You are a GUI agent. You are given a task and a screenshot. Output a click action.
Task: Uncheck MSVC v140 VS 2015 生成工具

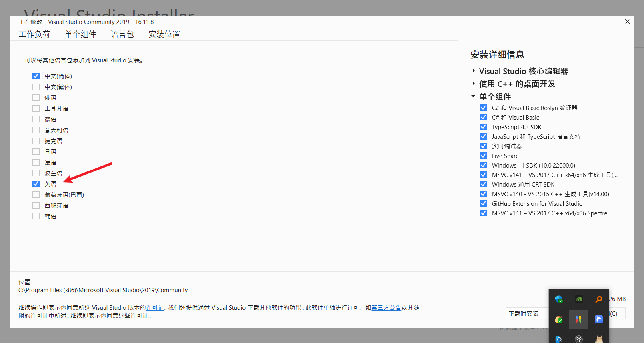[x=484, y=194]
